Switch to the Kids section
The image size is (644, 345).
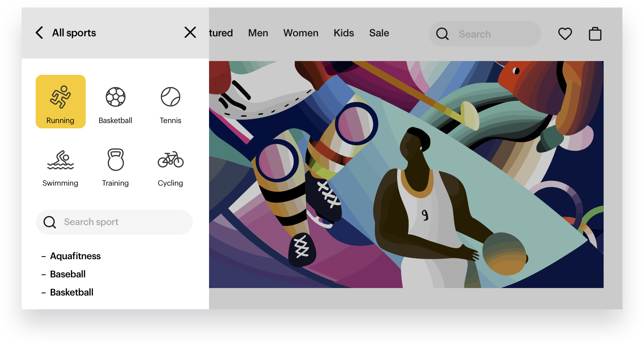click(x=343, y=33)
